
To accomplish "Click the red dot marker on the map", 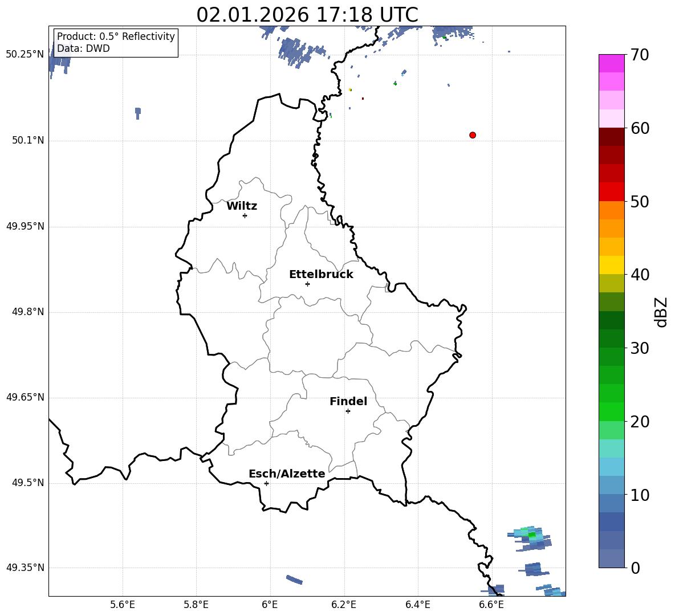I will (x=473, y=135).
